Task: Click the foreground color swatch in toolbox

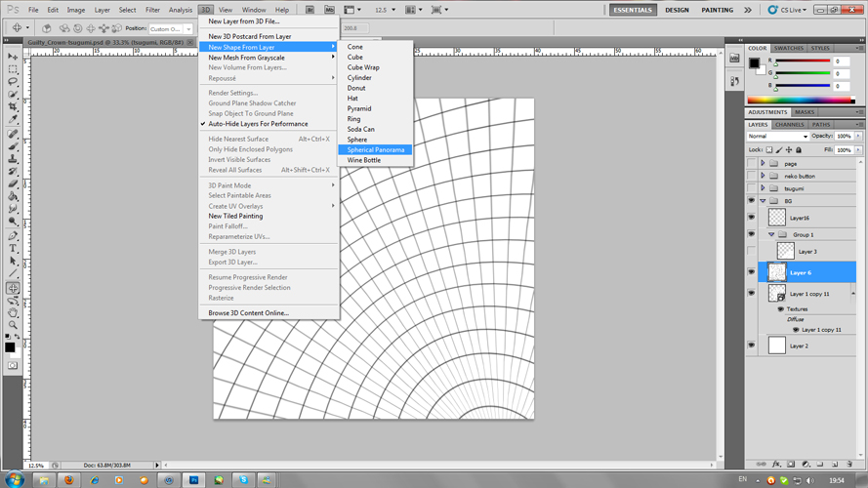Action: pyautogui.click(x=10, y=346)
